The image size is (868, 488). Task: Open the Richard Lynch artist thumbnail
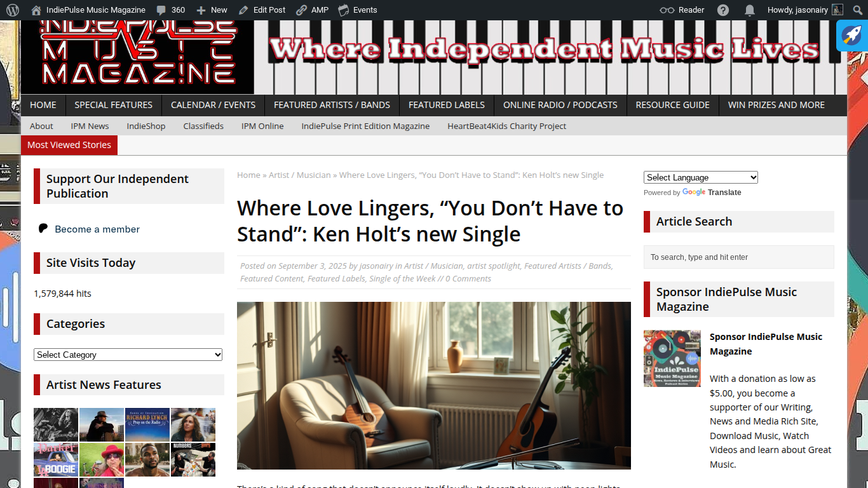[147, 424]
